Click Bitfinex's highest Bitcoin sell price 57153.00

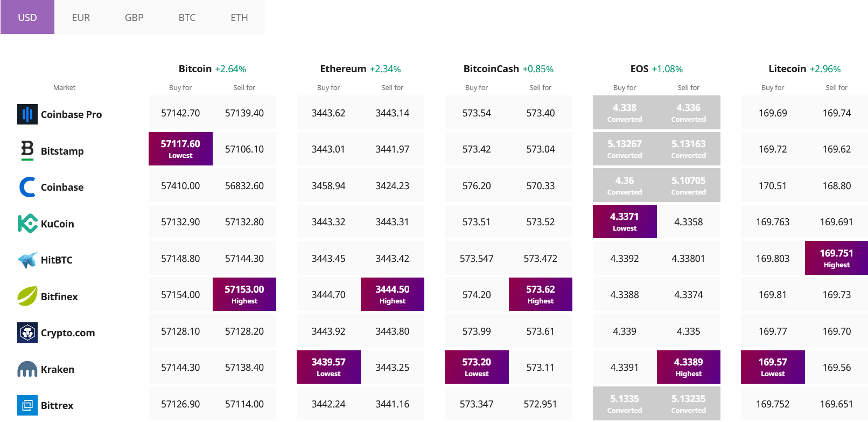244,294
